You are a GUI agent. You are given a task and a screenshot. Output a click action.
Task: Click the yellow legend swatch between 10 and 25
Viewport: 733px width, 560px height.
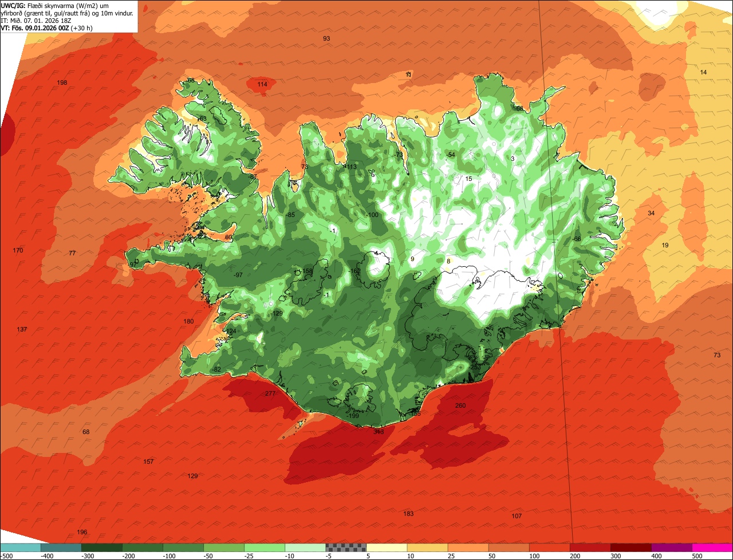pos(427,547)
